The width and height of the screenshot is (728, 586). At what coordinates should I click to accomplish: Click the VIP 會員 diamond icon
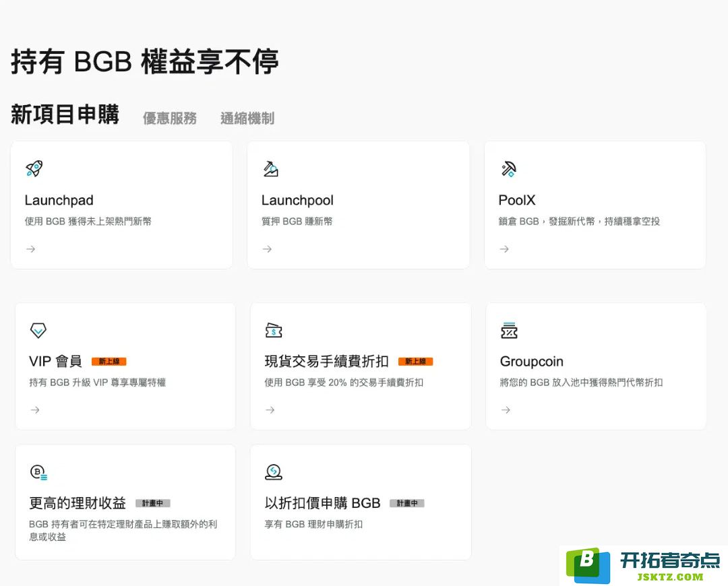click(38, 330)
